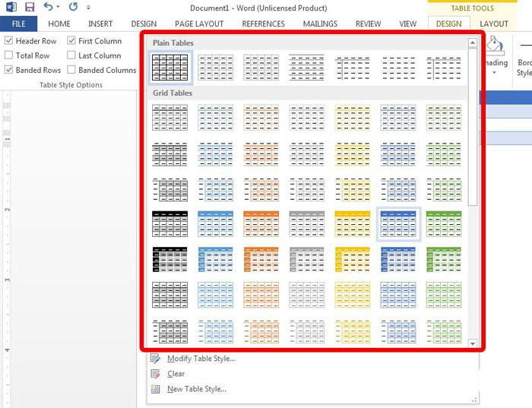Open the MAILINGS tab
Screen dimensions: 532x408
[320, 24]
